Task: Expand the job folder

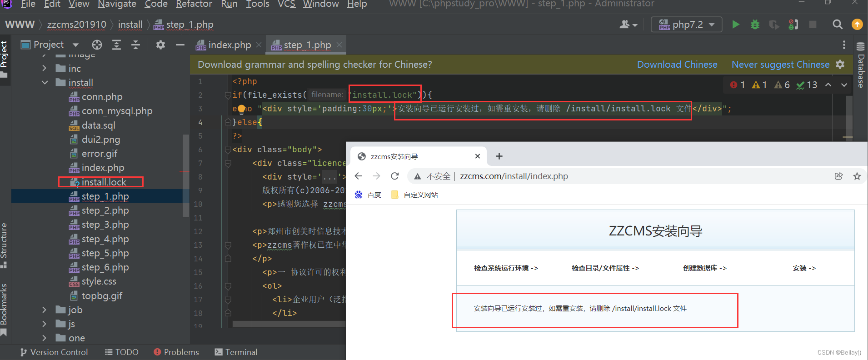Action: (44, 310)
